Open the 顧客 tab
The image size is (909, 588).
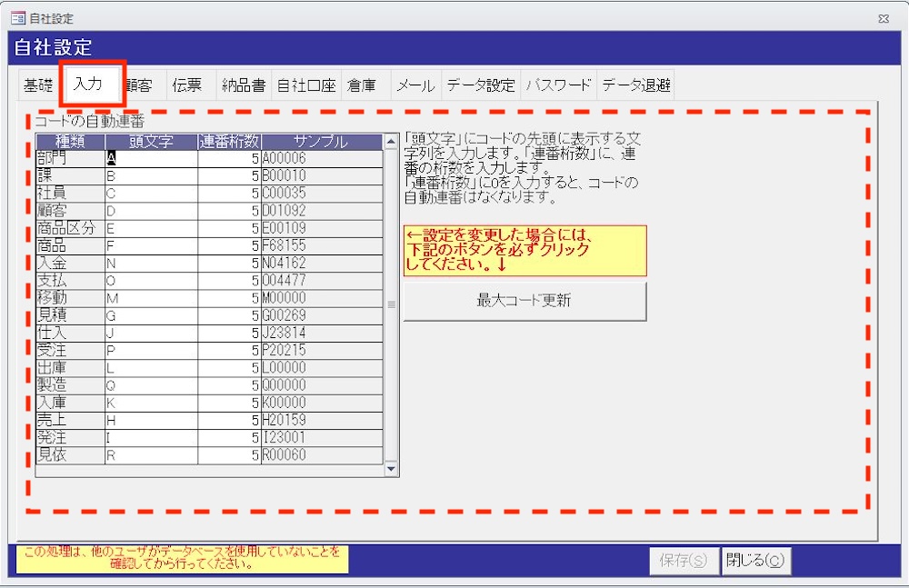[140, 86]
